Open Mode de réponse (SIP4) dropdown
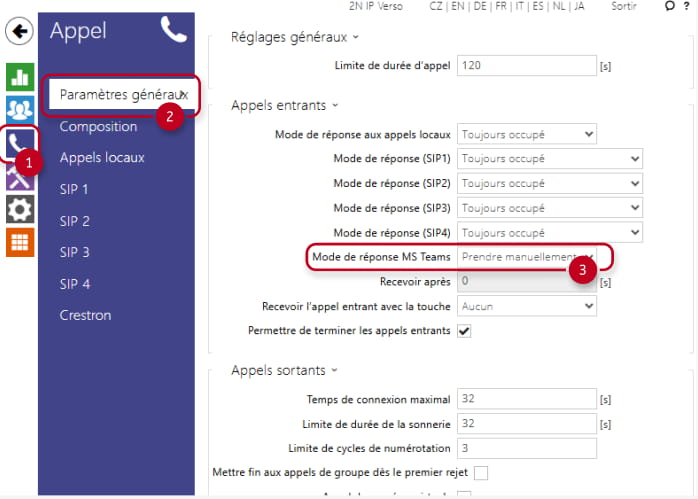 (x=550, y=233)
